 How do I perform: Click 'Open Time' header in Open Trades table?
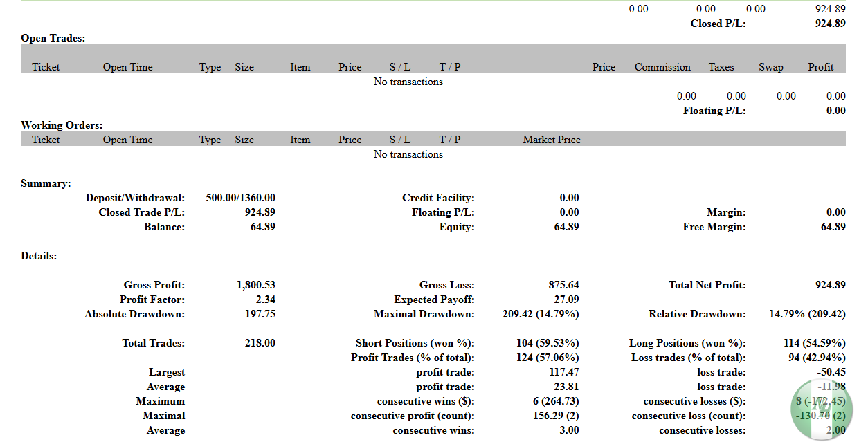tap(127, 67)
